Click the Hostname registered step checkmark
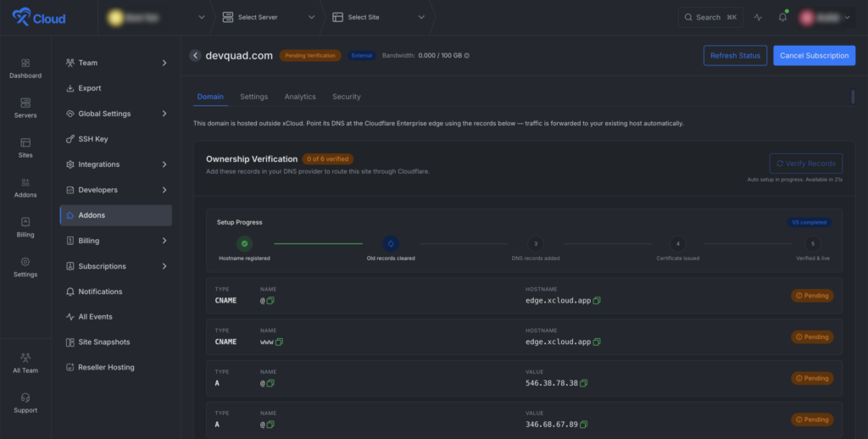This screenshot has width=868, height=439. click(x=244, y=243)
